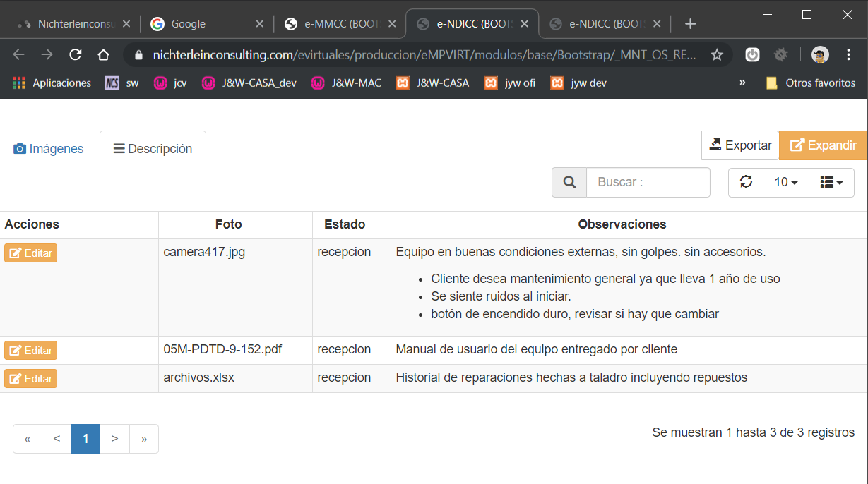Bookmark this page with the star icon
Screen dimensions: 868x484
tap(717, 55)
